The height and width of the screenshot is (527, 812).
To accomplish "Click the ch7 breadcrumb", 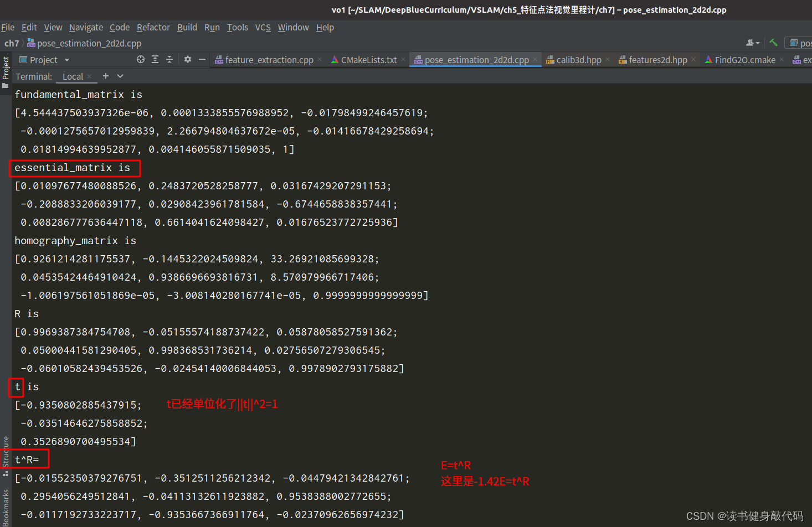I will pos(12,43).
